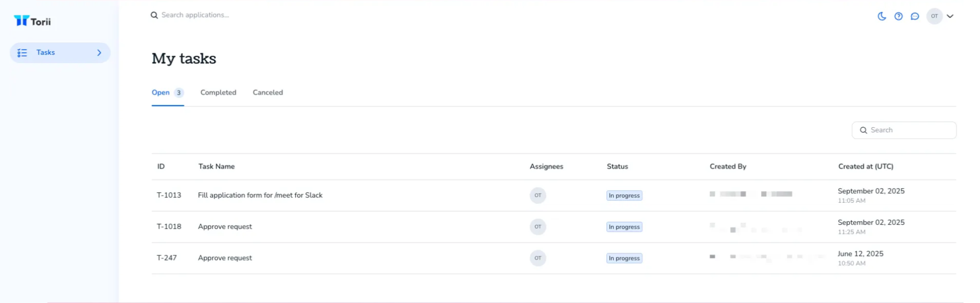This screenshot has width=980, height=303.
Task: Click the open tasks count badge 3
Action: point(179,93)
